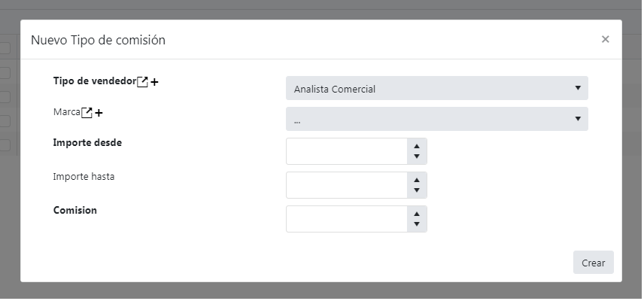The image size is (644, 304).
Task: Click the Crear button
Action: pos(594,263)
